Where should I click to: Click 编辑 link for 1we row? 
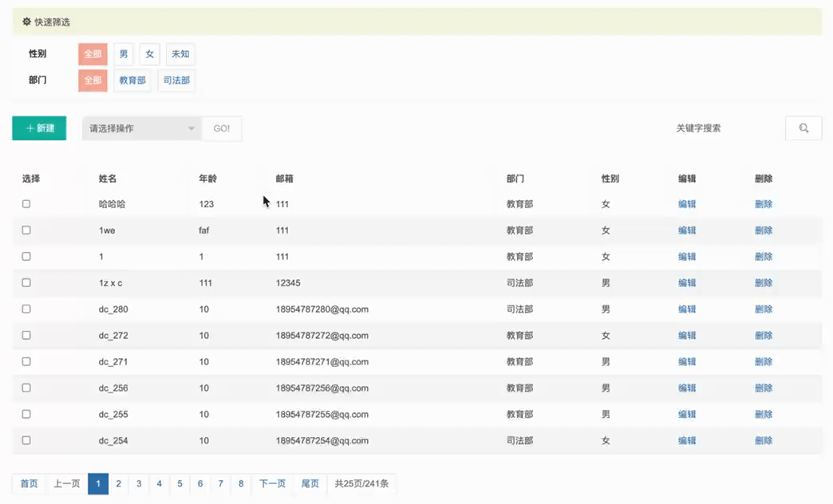tap(686, 230)
